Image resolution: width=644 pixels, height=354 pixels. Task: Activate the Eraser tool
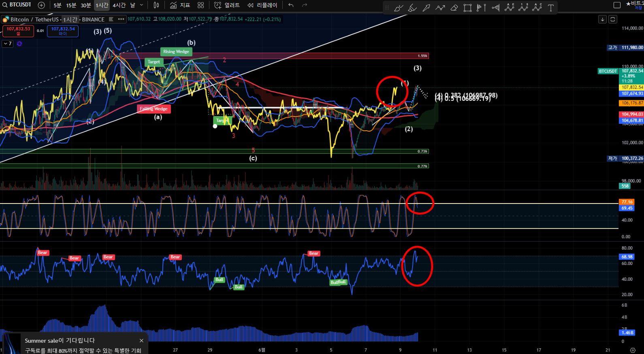click(454, 8)
